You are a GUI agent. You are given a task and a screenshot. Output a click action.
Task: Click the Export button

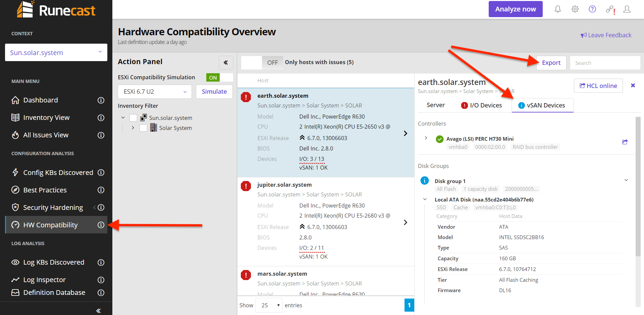click(x=551, y=63)
